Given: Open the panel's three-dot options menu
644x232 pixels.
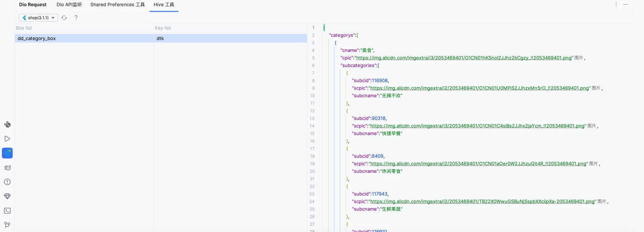Looking at the screenshot, I should point(616,5).
